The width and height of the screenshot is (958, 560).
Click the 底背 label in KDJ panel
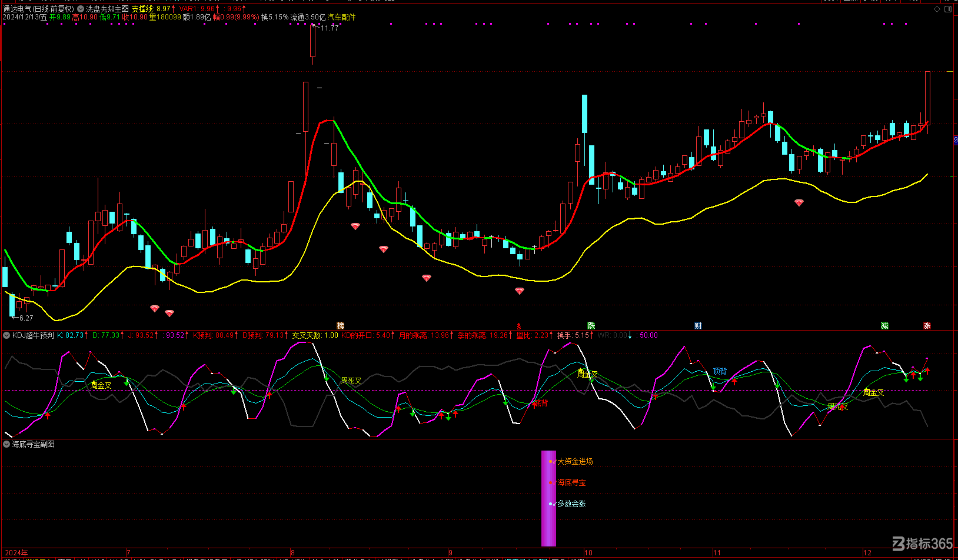(541, 403)
